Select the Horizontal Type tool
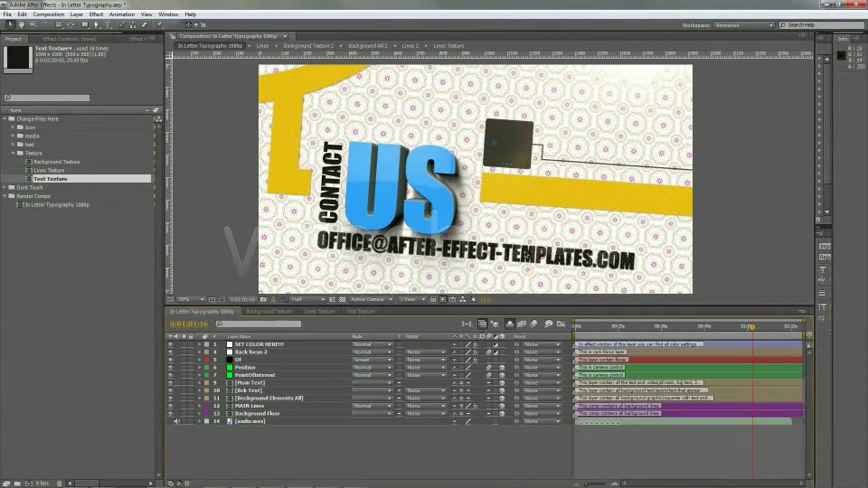Screen dimensions: 868x488 (108, 25)
